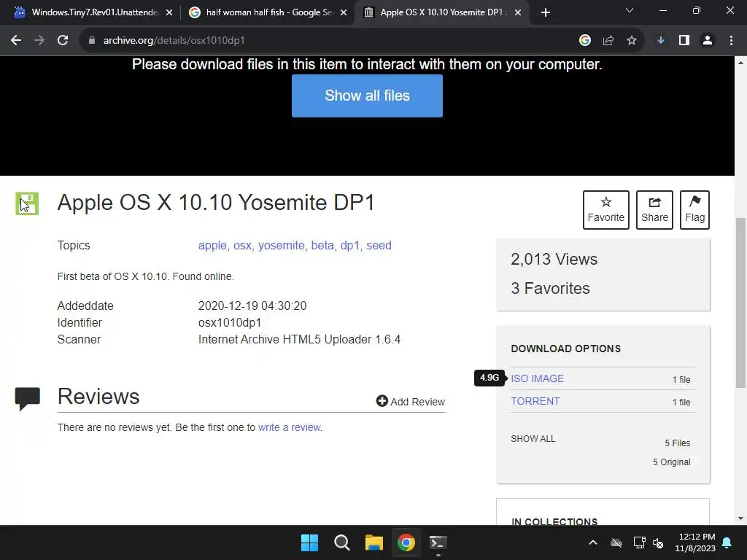Share this page via address bar icon
Viewport: 747px width, 560px height.
[x=608, y=41]
